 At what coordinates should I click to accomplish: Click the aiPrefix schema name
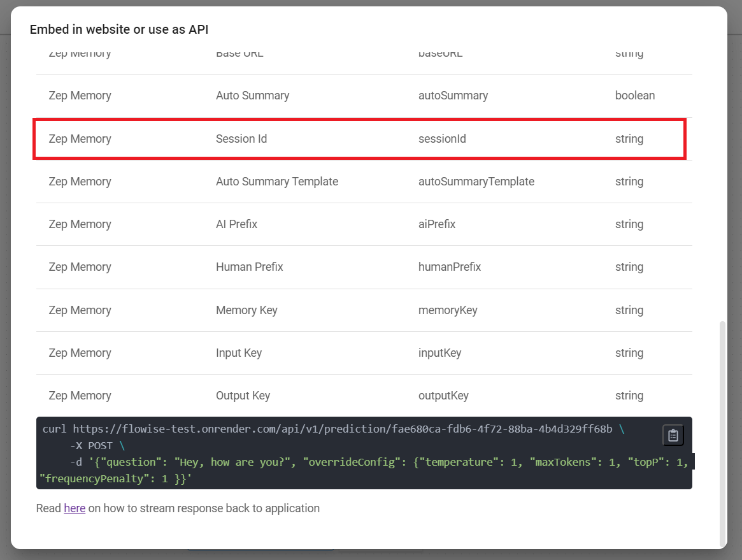(436, 224)
